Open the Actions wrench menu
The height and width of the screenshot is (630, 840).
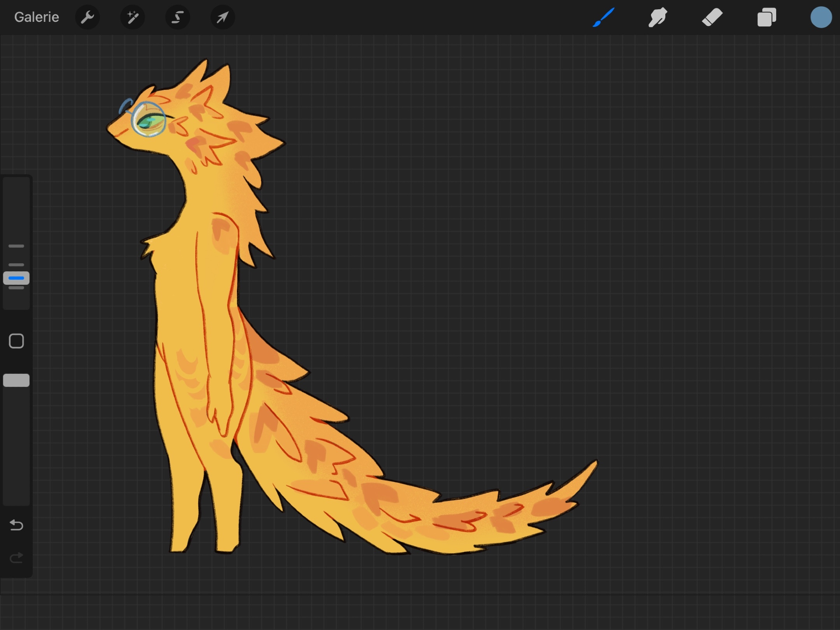pyautogui.click(x=87, y=17)
